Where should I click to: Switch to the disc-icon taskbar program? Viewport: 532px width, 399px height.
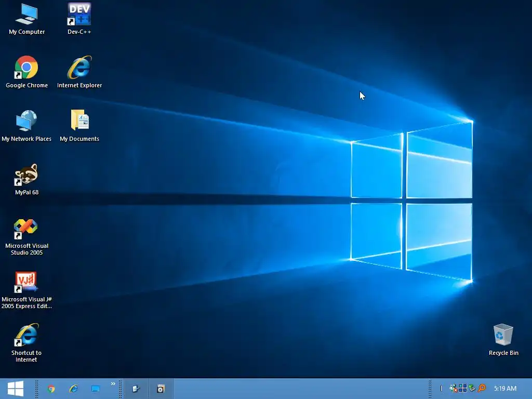coord(161,389)
